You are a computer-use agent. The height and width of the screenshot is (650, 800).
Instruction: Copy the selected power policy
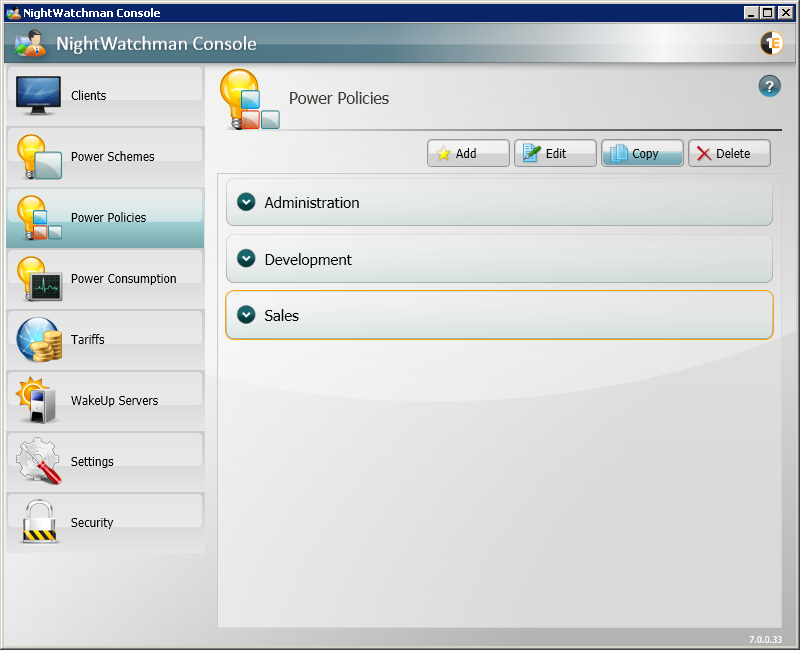click(x=642, y=153)
